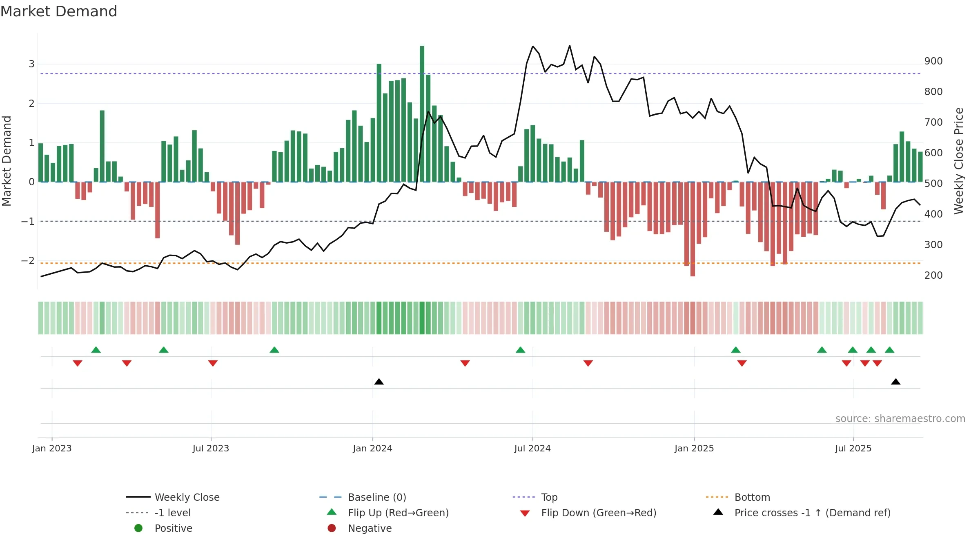Click the lowest red demand bar near Jan 2025
This screenshot has height=551, width=980.
pos(693,229)
